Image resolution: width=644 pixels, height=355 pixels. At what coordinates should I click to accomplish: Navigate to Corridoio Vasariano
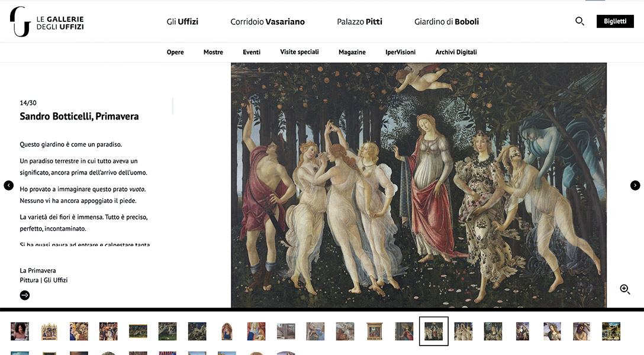[x=268, y=22]
